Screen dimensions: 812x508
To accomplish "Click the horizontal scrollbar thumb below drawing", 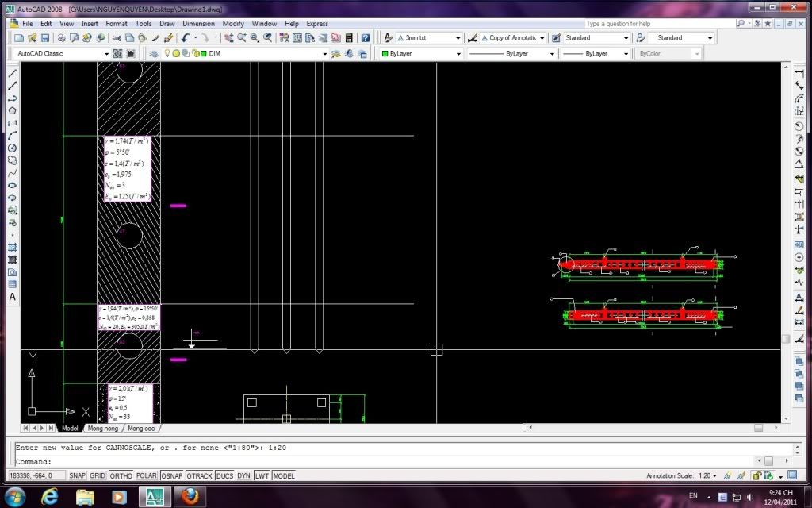I will pyautogui.click(x=758, y=428).
